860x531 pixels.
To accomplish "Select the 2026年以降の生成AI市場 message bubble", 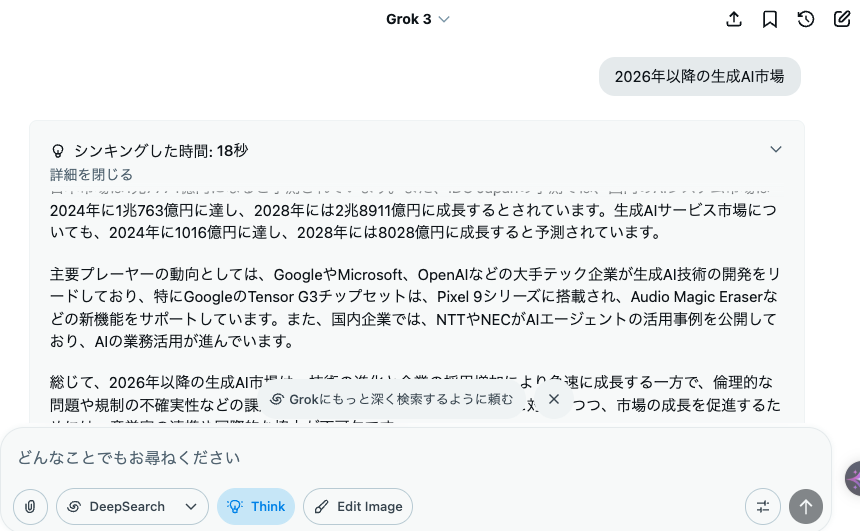I will tap(699, 76).
